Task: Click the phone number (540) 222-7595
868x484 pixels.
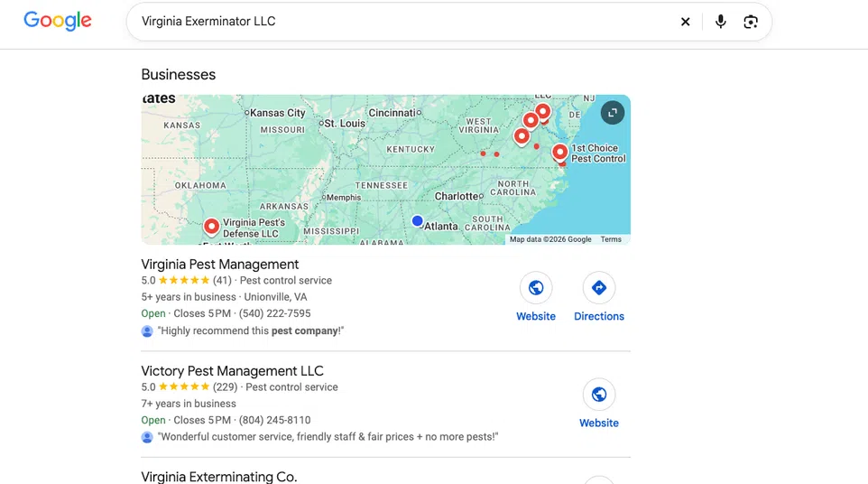Action: tap(274, 313)
